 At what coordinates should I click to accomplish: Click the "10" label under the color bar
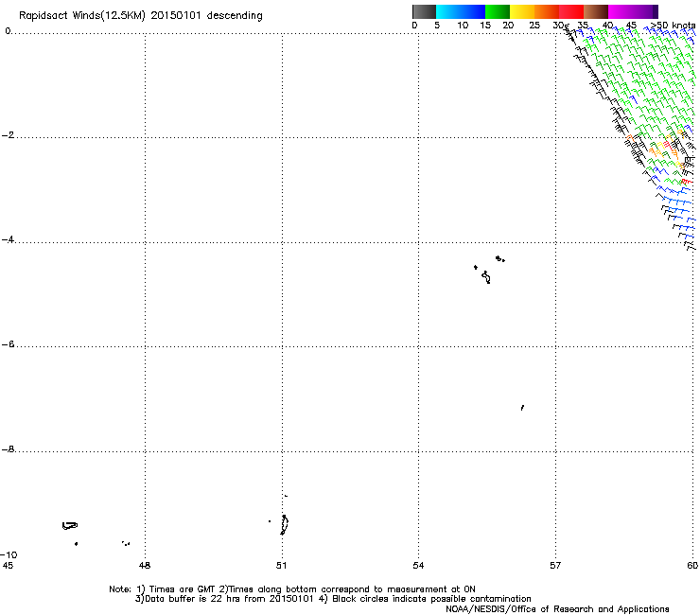tap(463, 26)
